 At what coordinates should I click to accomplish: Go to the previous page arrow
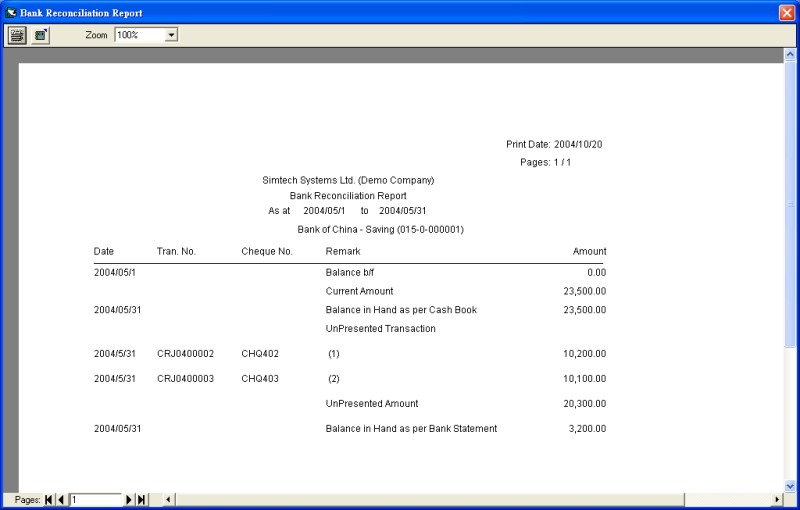tap(61, 500)
